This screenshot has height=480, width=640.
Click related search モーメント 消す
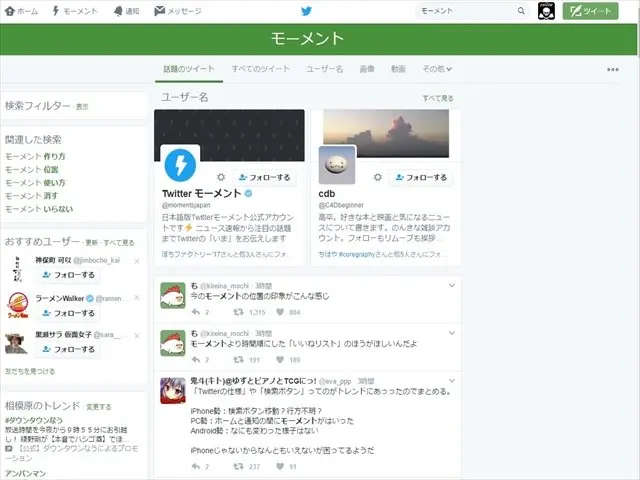coord(31,196)
